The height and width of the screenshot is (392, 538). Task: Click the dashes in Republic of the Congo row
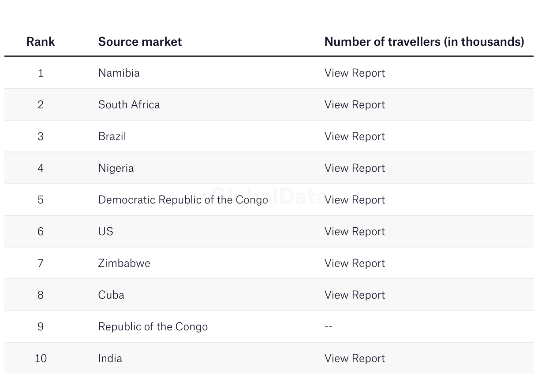tap(329, 326)
